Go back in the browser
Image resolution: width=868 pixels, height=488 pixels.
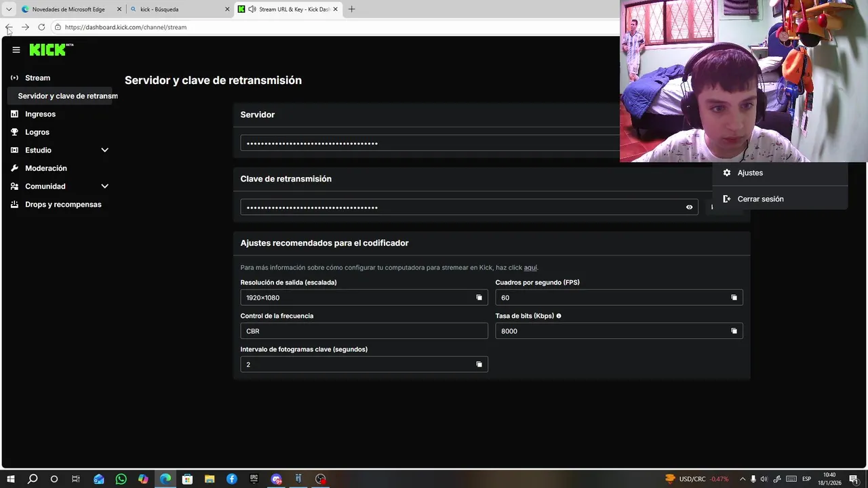(x=9, y=27)
